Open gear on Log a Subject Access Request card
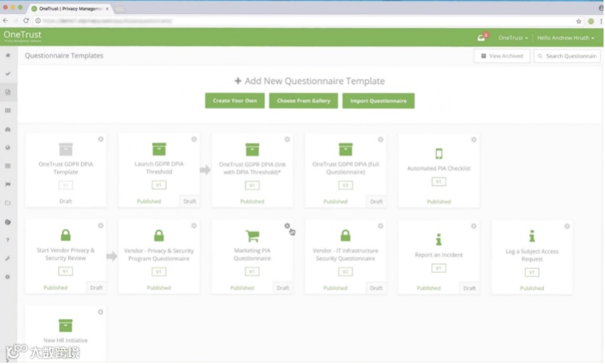Viewport: 605px width, 364px height. (x=567, y=226)
